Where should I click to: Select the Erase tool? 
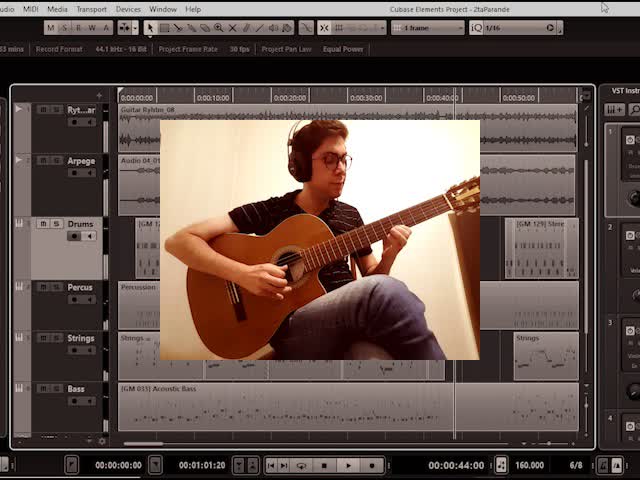[x=205, y=28]
